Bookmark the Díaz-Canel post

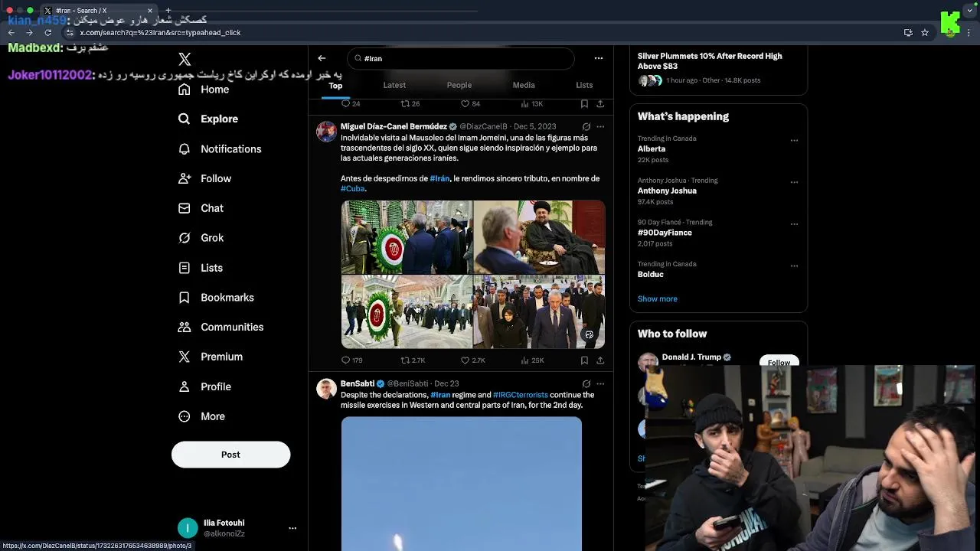[584, 360]
